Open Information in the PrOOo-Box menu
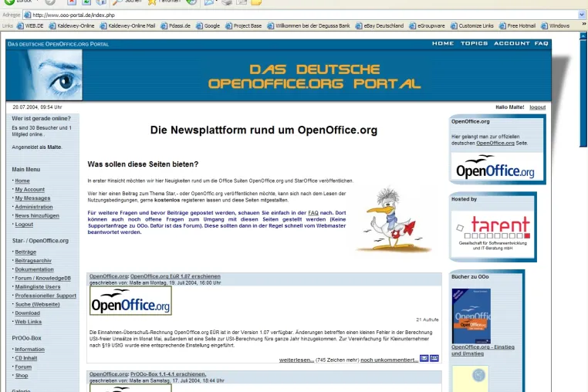Viewport: 588px width, 392px height. (29, 350)
